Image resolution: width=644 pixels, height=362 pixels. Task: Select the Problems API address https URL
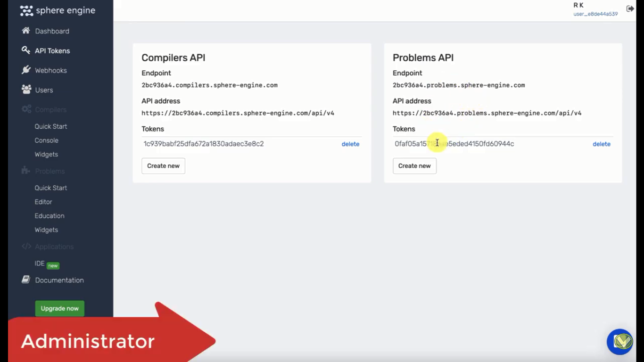(487, 113)
